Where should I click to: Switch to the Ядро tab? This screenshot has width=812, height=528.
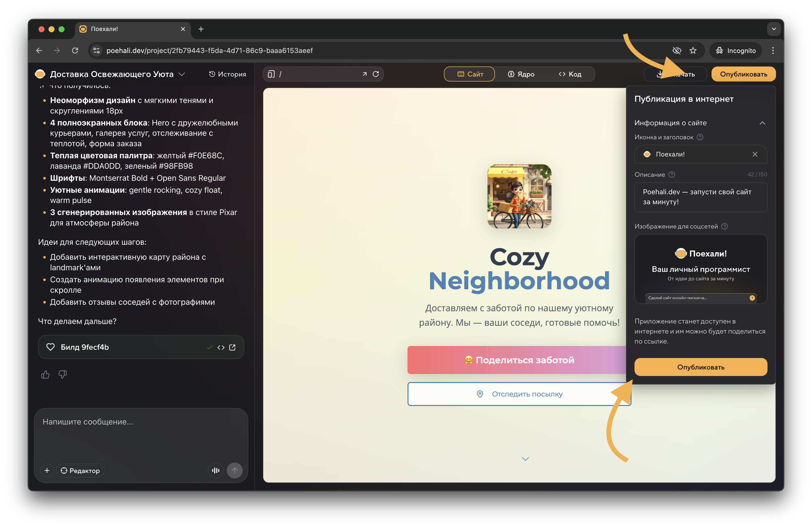(521, 74)
